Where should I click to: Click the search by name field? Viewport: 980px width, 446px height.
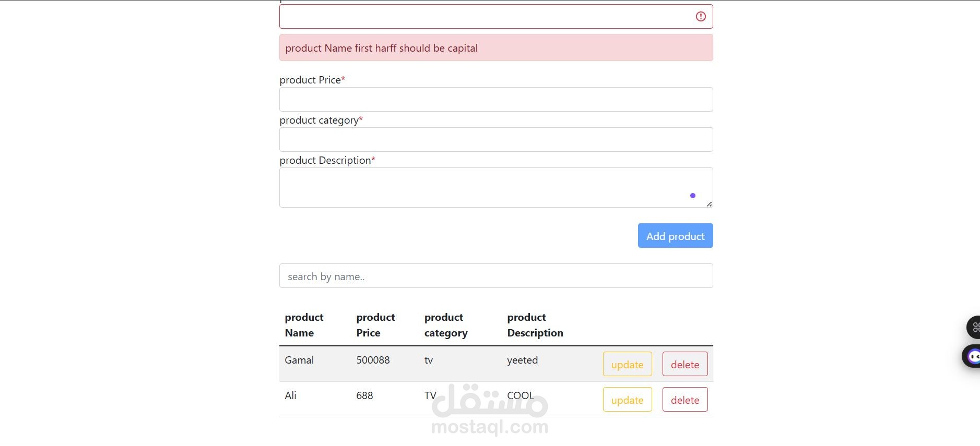pyautogui.click(x=496, y=276)
